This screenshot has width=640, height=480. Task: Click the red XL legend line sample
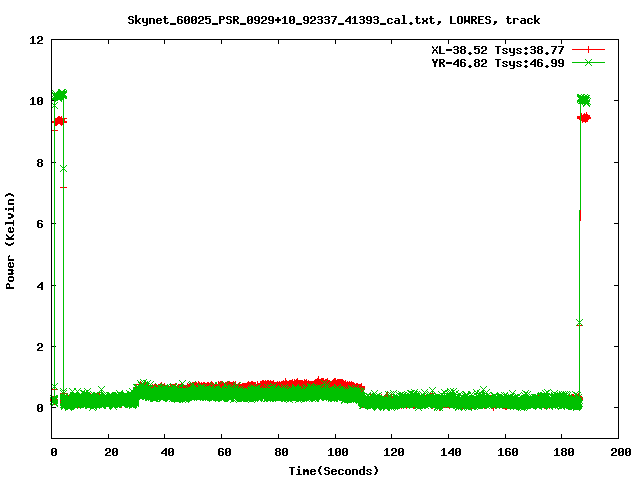588,50
